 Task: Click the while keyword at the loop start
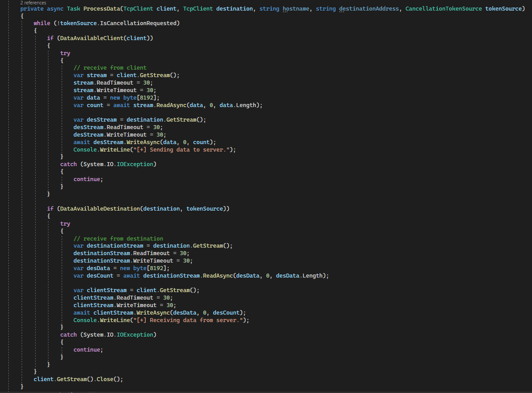pos(42,23)
